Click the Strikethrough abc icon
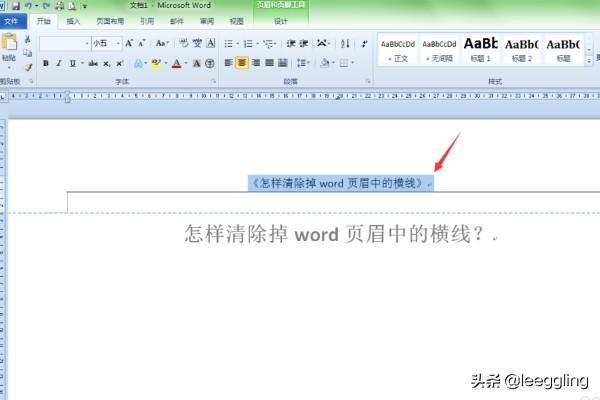The height and width of the screenshot is (400, 600). [x=93, y=63]
